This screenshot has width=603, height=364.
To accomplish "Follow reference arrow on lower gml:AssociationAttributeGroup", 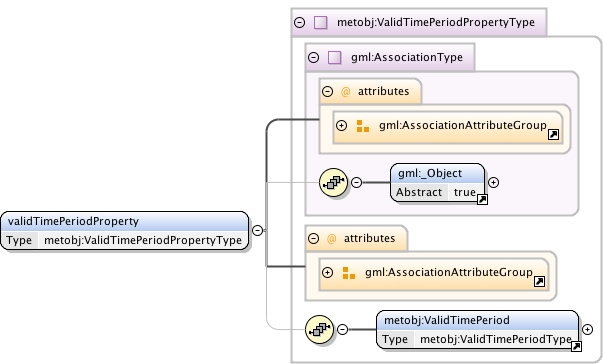I will pyautogui.click(x=540, y=282).
